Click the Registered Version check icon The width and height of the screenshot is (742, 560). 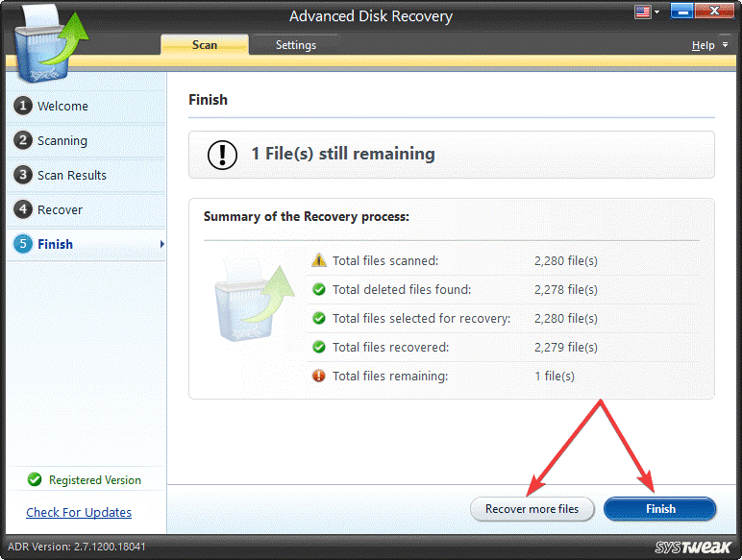[x=35, y=479]
